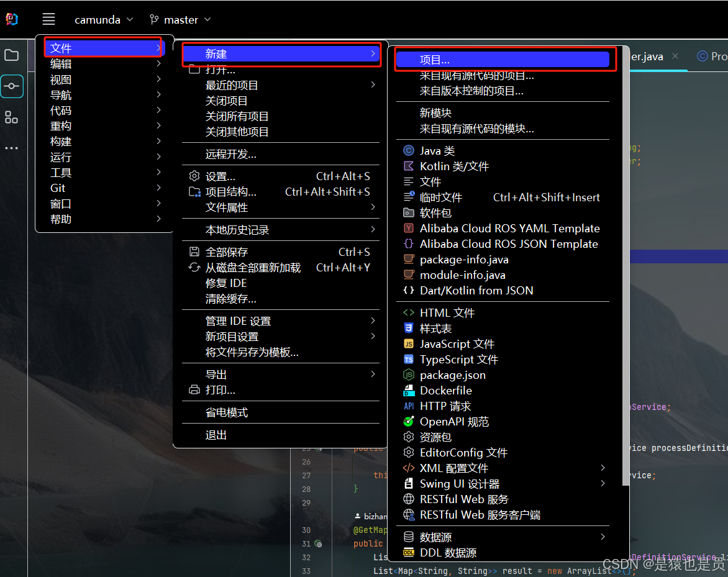Choose 修复 IDE entry
The image size is (728, 577).
tap(280, 283)
